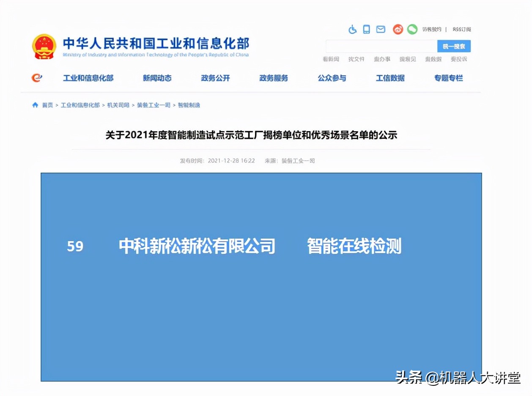
Task: Click the home icon in the breadcrumb
Action: pos(35,104)
